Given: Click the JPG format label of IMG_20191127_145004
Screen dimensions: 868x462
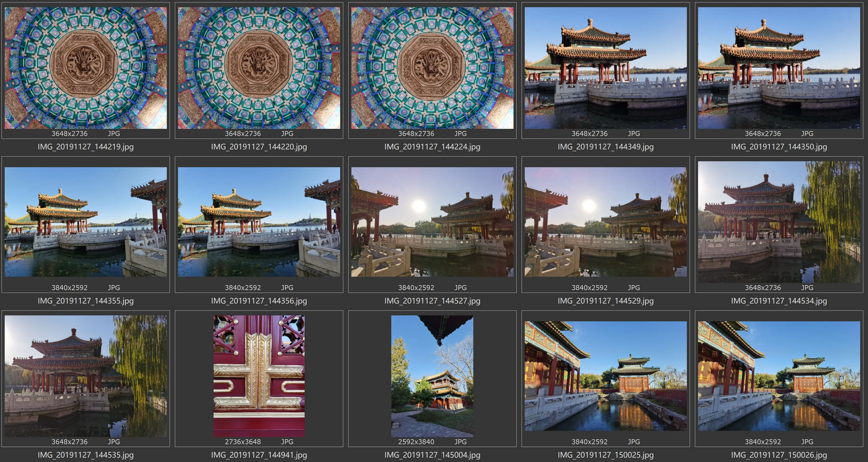Looking at the screenshot, I should point(461,442).
